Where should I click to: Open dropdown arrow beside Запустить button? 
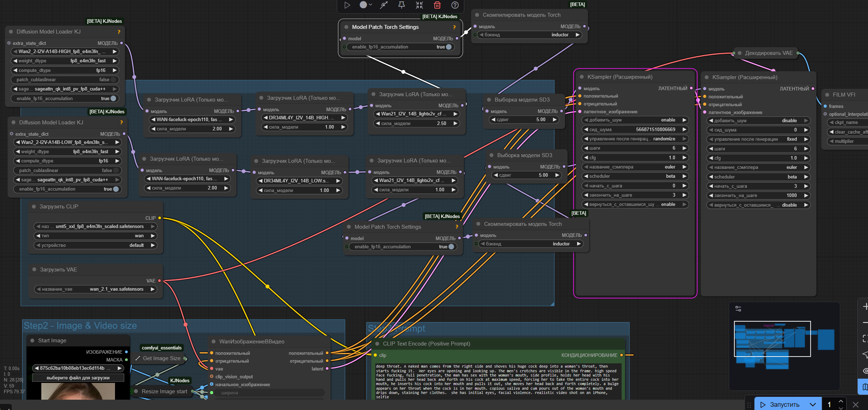[812, 405]
